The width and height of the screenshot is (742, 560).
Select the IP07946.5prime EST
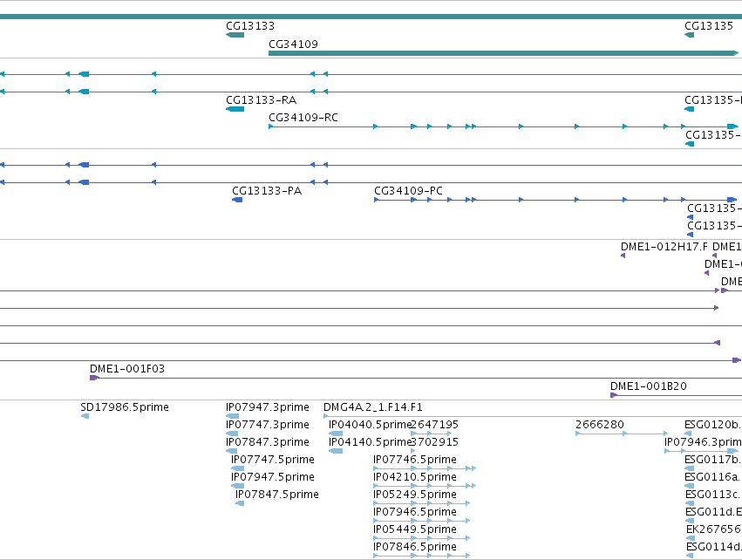tap(422, 521)
